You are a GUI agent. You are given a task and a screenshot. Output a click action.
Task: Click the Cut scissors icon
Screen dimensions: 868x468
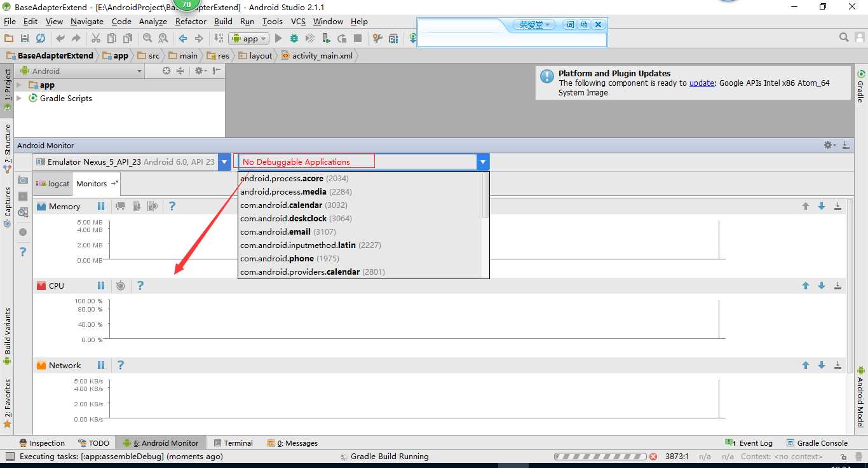96,38
